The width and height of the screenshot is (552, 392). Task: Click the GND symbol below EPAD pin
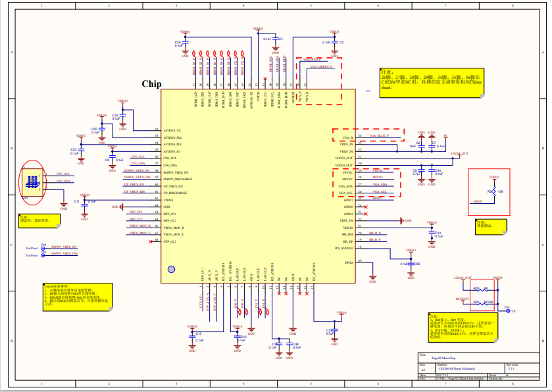pos(373,275)
